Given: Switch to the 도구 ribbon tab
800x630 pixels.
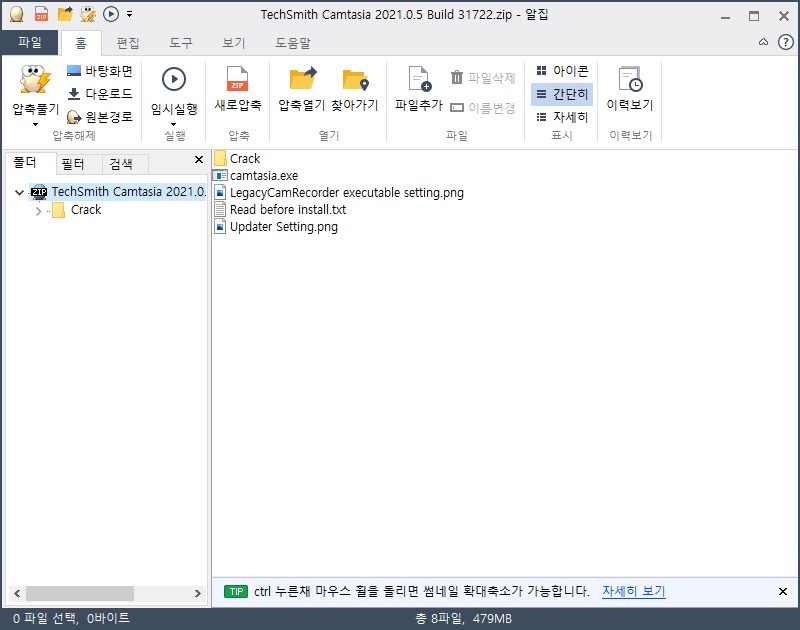Looking at the screenshot, I should [x=181, y=43].
